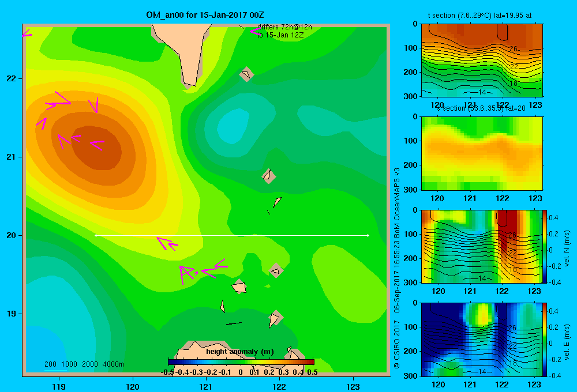Click the dark orange warm eddy core

click(x=98, y=148)
